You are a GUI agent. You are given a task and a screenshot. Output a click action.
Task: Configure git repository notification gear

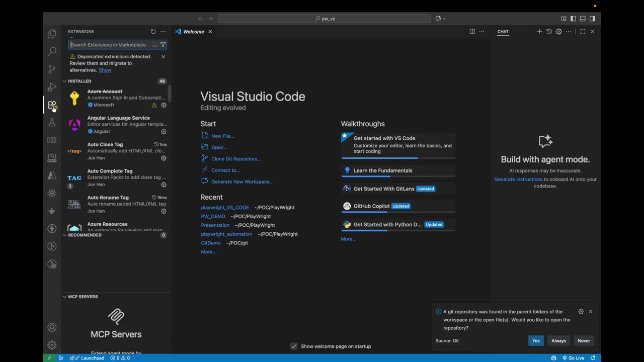(581, 312)
